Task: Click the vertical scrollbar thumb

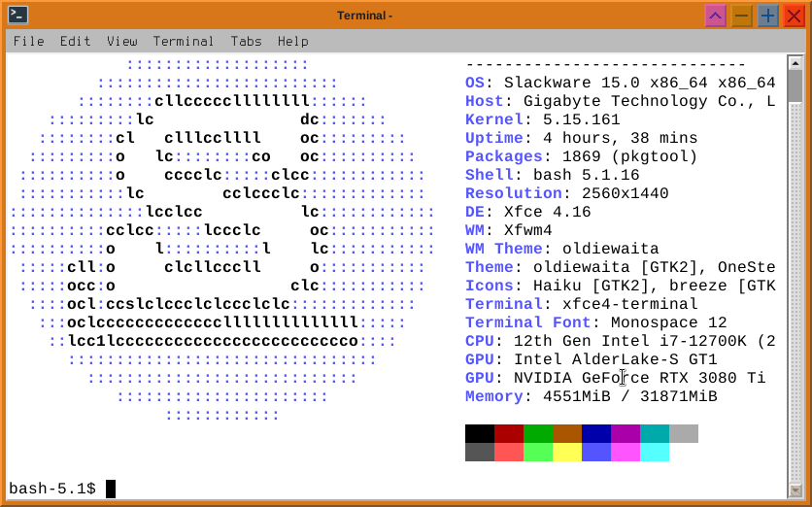Action: [795, 86]
